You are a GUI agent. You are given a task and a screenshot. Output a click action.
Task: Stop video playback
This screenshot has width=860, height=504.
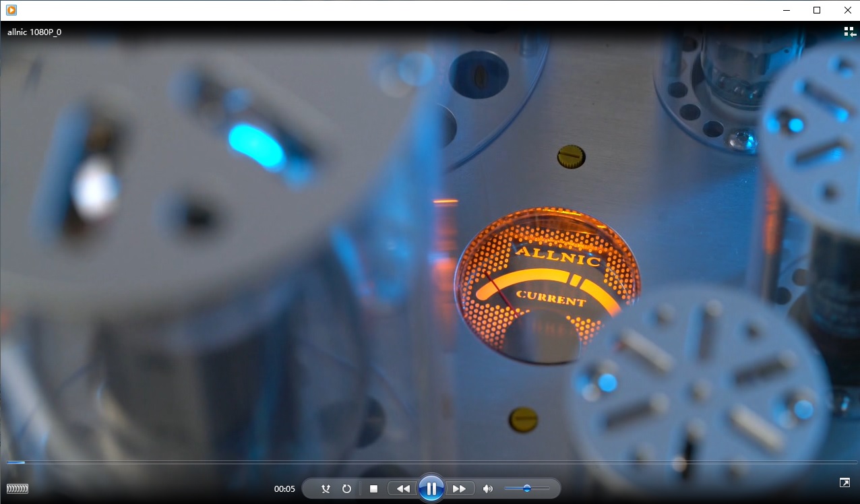coord(374,489)
